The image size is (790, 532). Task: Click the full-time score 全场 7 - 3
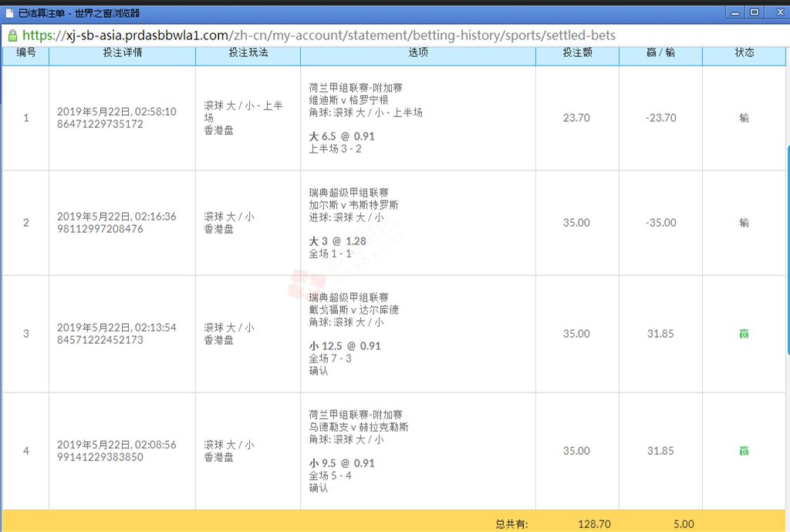[x=330, y=359]
